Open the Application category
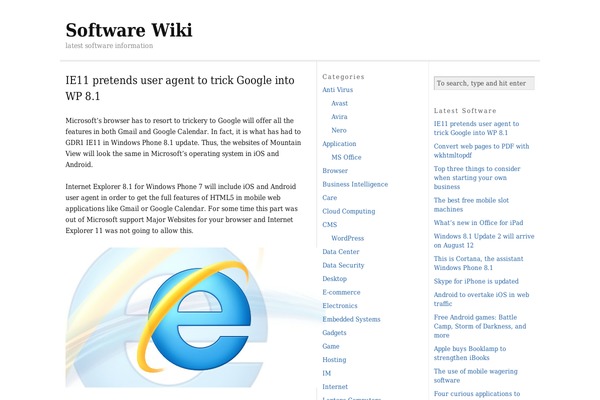Image resolution: width=600 pixels, height=400 pixels. [x=339, y=144]
